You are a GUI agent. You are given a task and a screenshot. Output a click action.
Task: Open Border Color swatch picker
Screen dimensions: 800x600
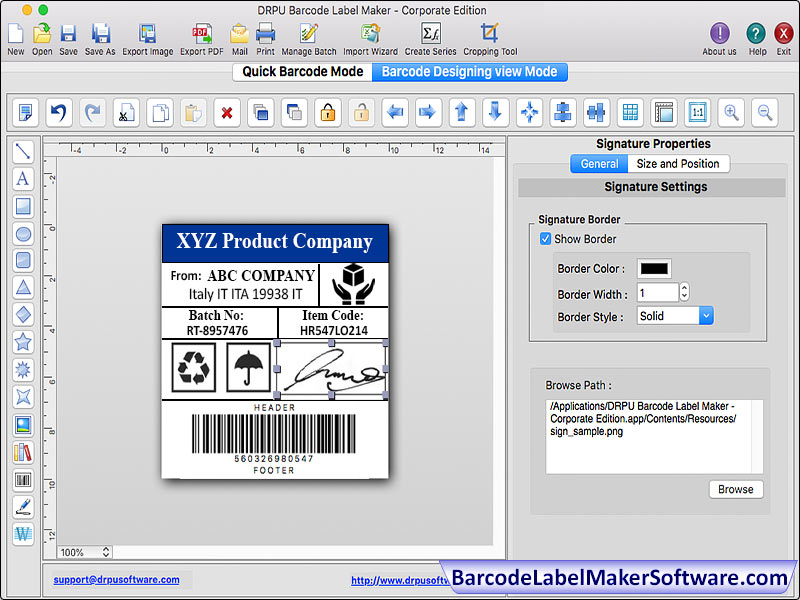point(654,268)
